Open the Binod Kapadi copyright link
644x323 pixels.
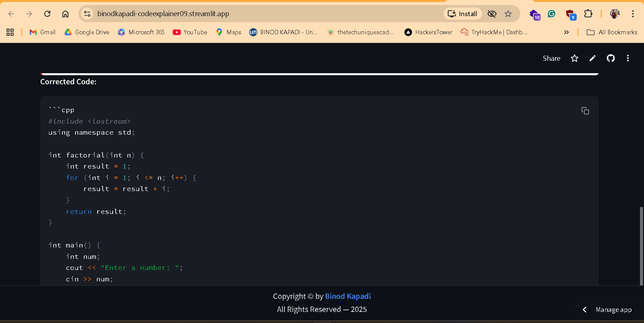[348, 296]
